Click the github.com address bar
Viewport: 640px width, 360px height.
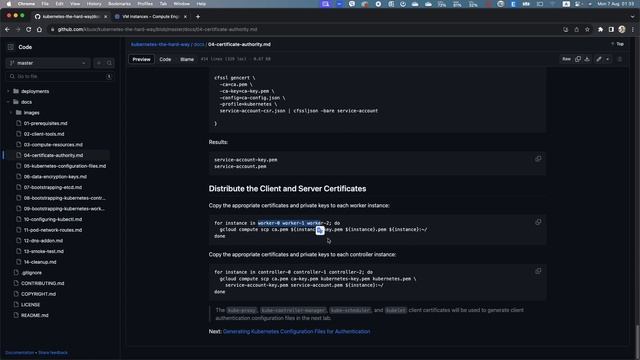coord(302,29)
